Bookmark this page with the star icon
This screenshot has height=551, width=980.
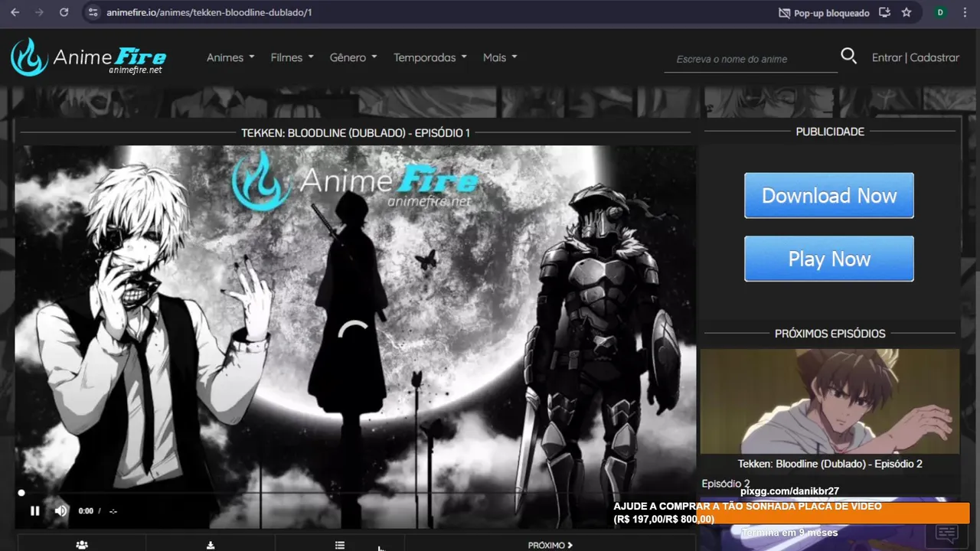906,12
